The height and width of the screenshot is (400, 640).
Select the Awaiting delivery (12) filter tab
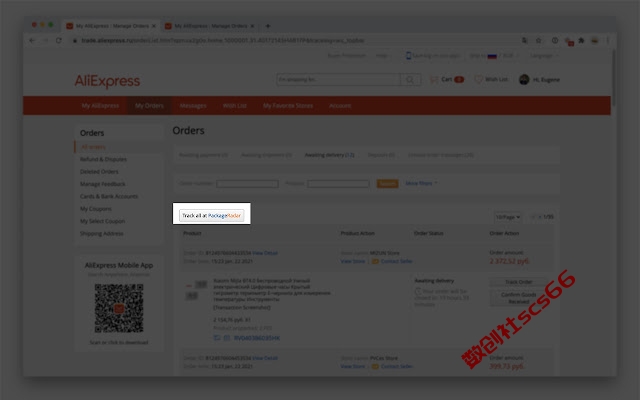click(x=329, y=155)
